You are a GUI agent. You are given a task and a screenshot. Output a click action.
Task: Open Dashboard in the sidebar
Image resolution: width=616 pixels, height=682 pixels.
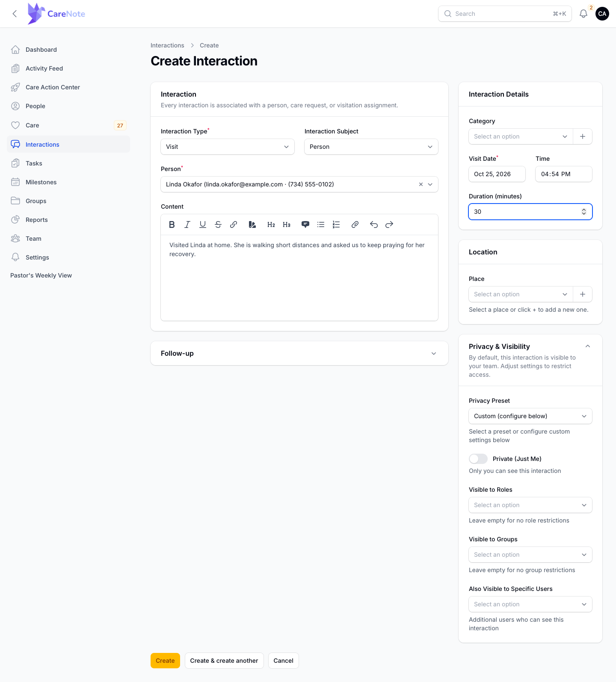[68, 50]
